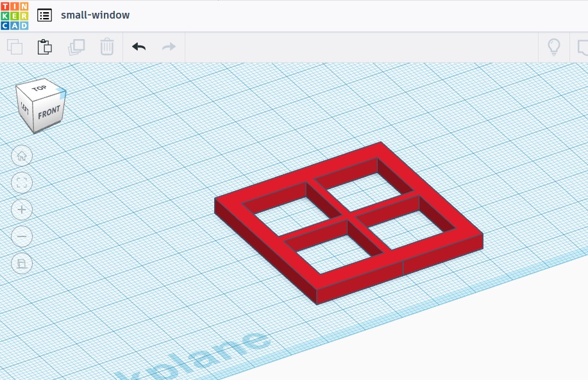Click the Paste icon in the toolbar
Screen dimensions: 588x380
point(44,47)
